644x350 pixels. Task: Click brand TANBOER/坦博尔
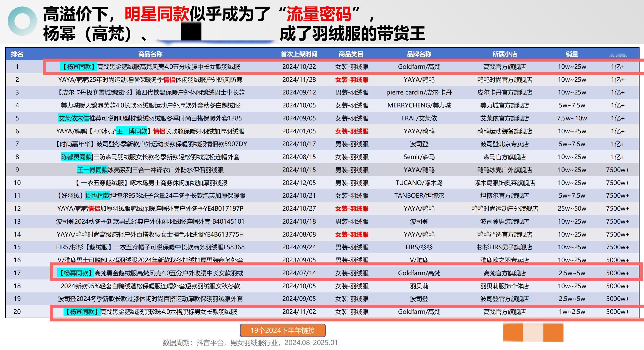(x=419, y=196)
